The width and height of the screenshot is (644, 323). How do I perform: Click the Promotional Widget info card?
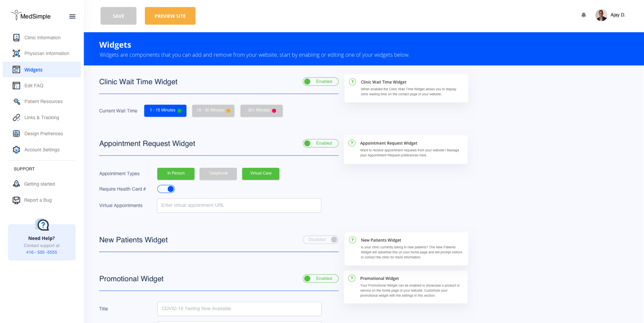click(x=406, y=287)
